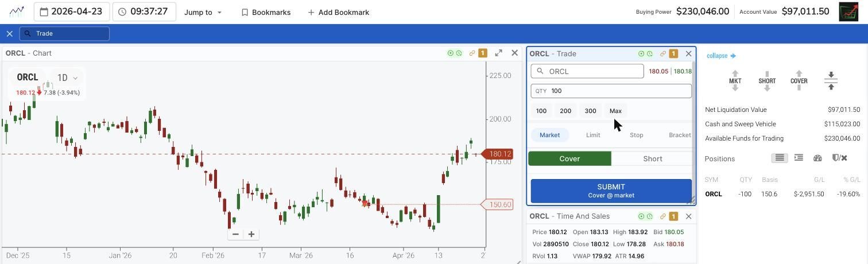Collapse the account sidebar
The height and width of the screenshot is (264, 868).
click(721, 56)
